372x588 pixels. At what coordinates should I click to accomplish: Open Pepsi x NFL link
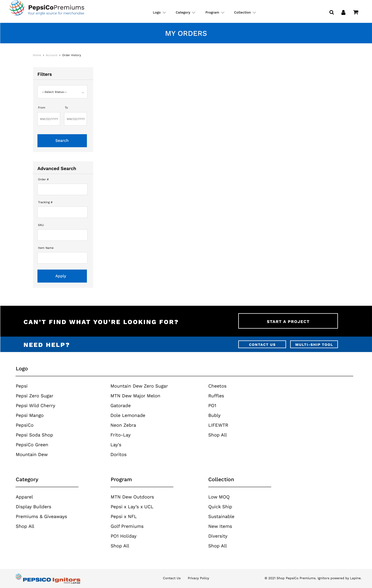tap(124, 516)
